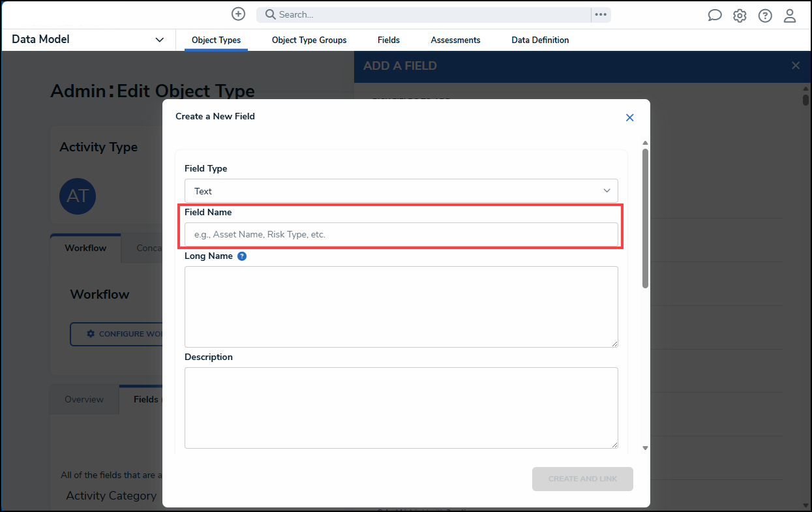The width and height of the screenshot is (812, 512).
Task: Open the chat bubble icon
Action: tap(715, 16)
